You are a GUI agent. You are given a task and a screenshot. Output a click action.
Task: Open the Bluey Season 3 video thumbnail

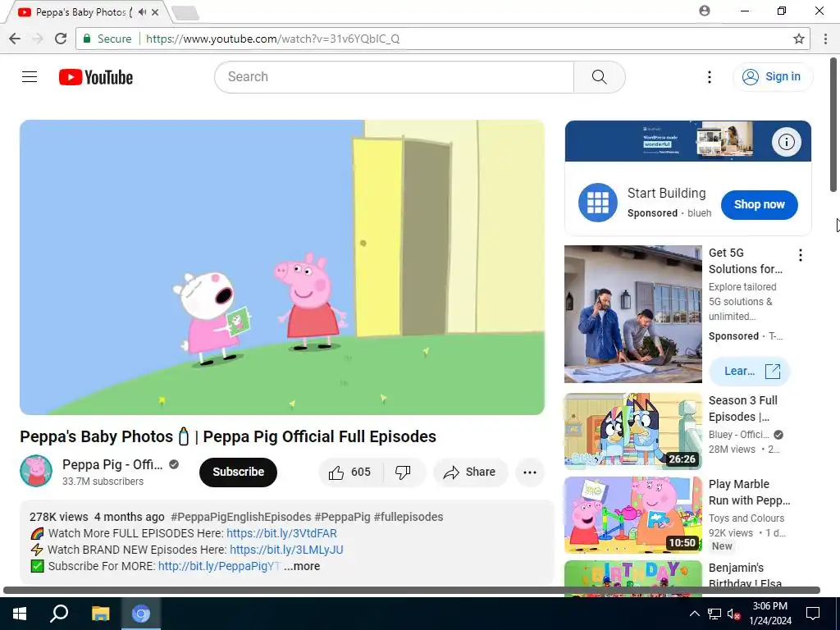[632, 431]
